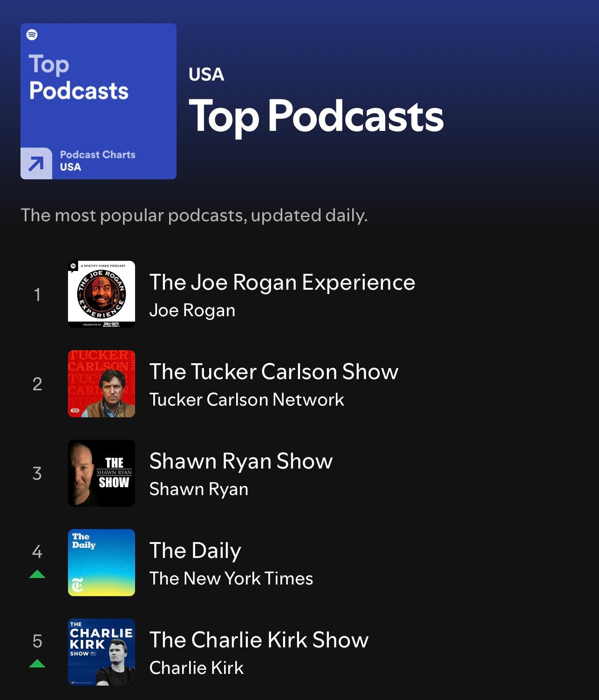
Task: Click the Spotify logo on Top Podcasts cover
Action: [x=32, y=35]
